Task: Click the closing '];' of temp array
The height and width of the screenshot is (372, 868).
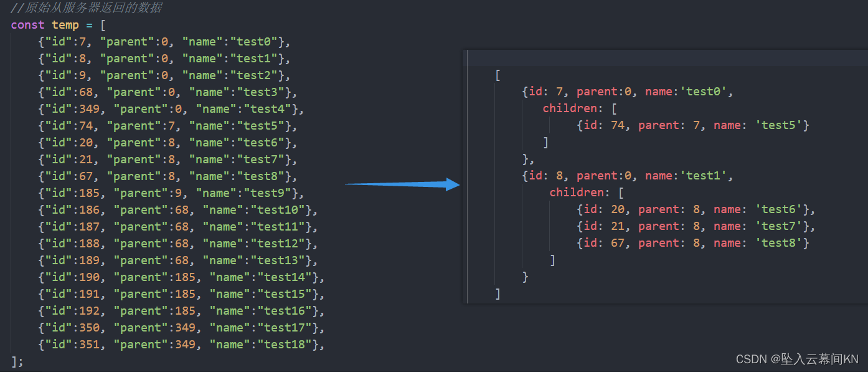Action: pyautogui.click(x=17, y=361)
